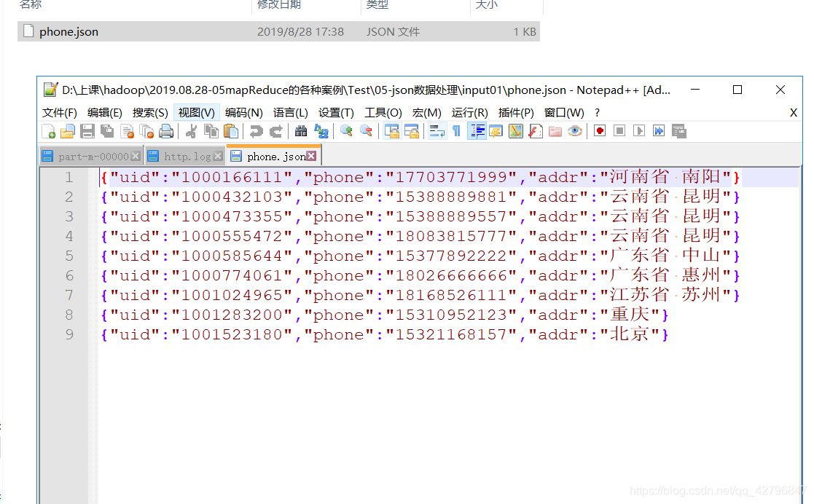Play back the recorded macro
This screenshot has height=504, width=814.
(x=639, y=131)
